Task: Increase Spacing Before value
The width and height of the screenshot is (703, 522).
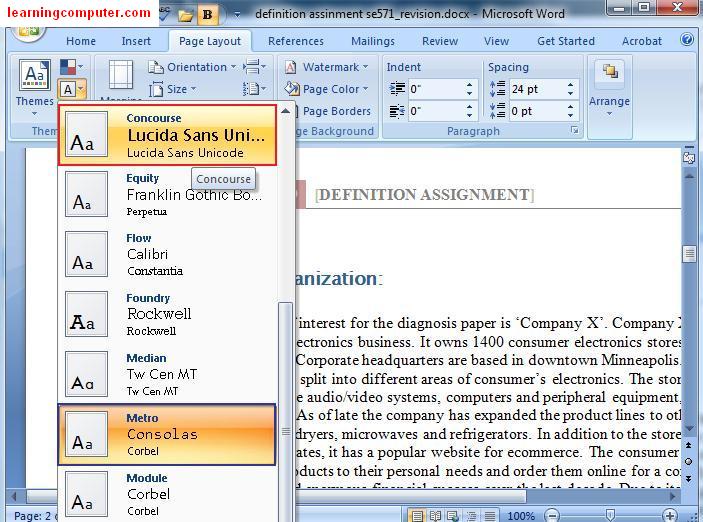Action: click(x=570, y=84)
